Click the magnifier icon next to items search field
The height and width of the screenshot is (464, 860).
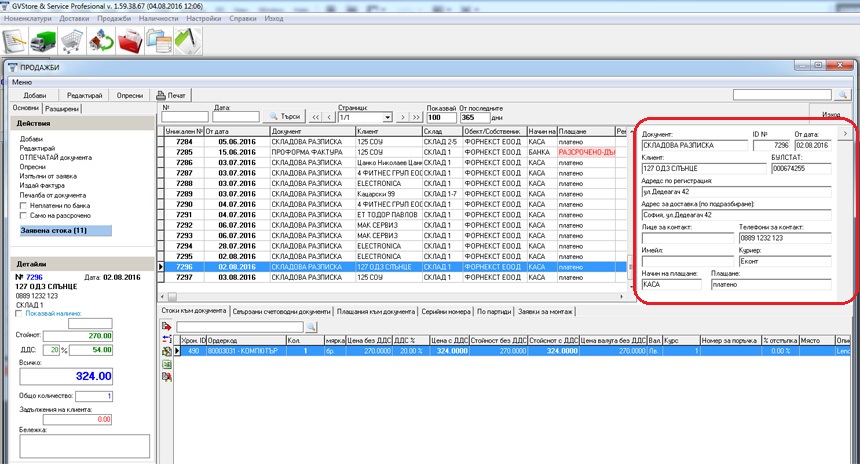(311, 327)
